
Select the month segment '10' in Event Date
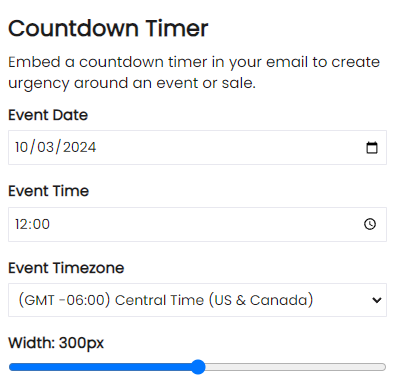[21, 147]
